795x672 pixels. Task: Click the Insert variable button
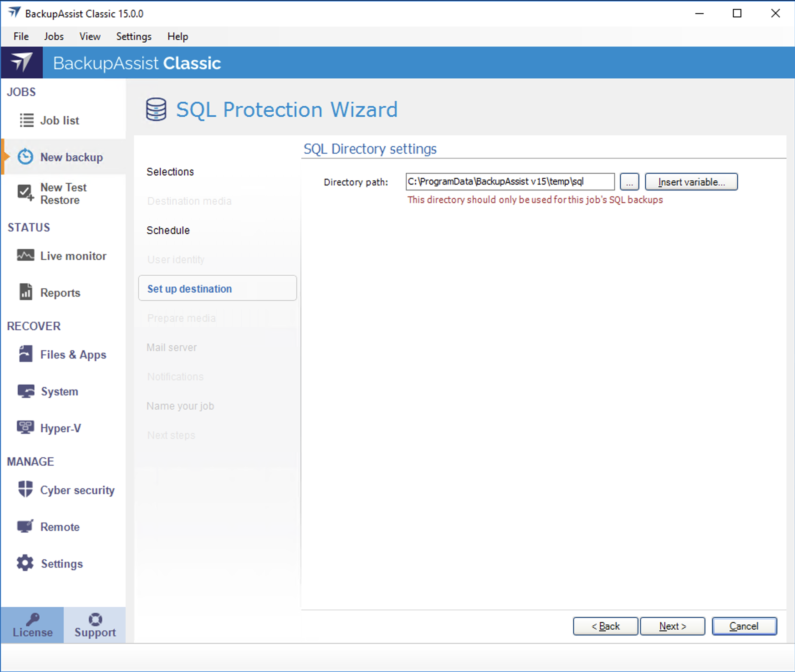pos(691,182)
